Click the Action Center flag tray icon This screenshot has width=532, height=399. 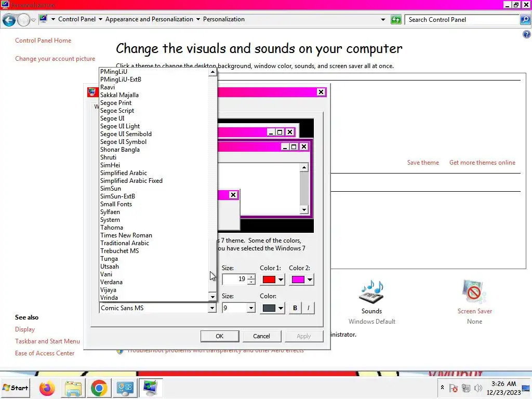click(453, 388)
